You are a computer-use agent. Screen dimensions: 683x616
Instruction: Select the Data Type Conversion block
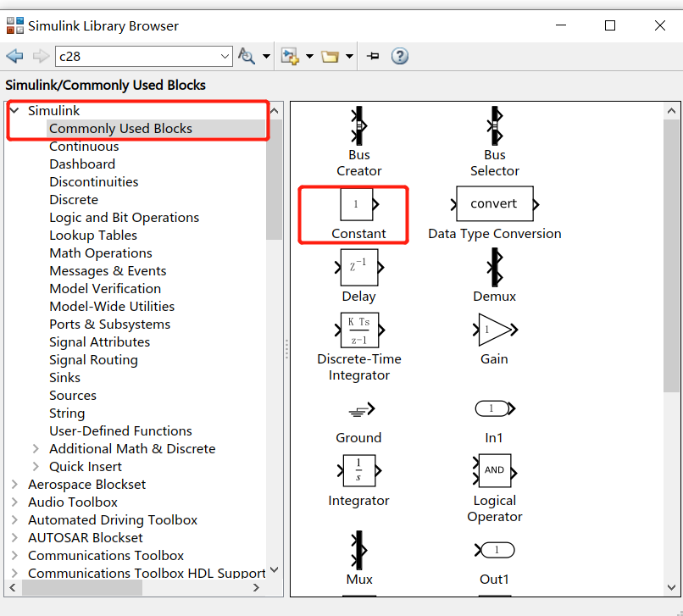[x=494, y=214]
